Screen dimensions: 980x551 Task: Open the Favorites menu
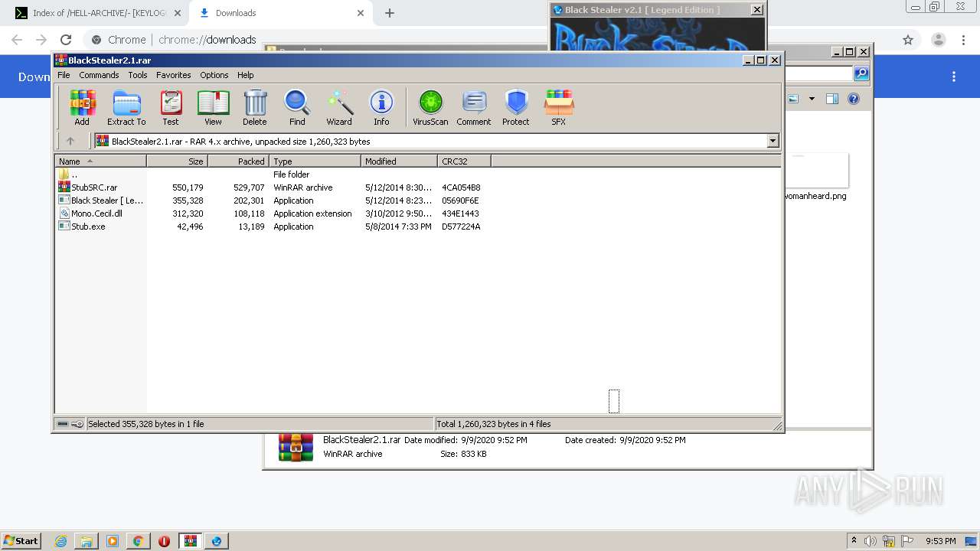tap(174, 75)
